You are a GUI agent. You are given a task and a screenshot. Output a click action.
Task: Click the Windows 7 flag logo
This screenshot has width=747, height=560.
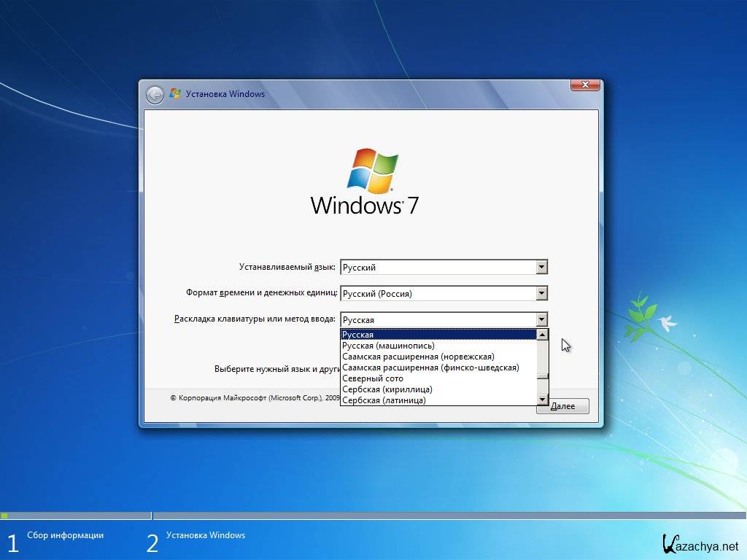[x=372, y=171]
